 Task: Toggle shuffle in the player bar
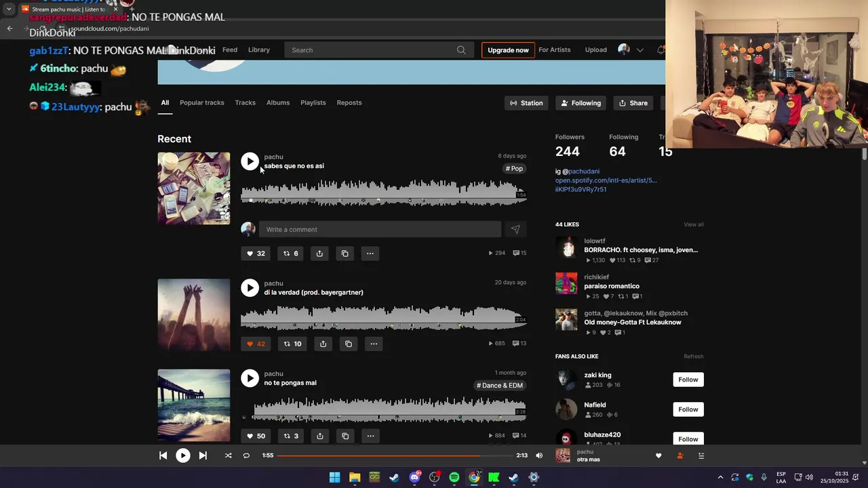[228, 455]
